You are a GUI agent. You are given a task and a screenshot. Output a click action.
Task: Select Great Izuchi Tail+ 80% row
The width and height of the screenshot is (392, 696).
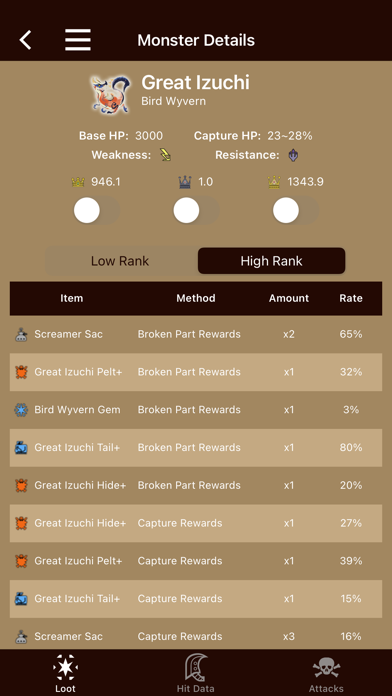pos(196,447)
